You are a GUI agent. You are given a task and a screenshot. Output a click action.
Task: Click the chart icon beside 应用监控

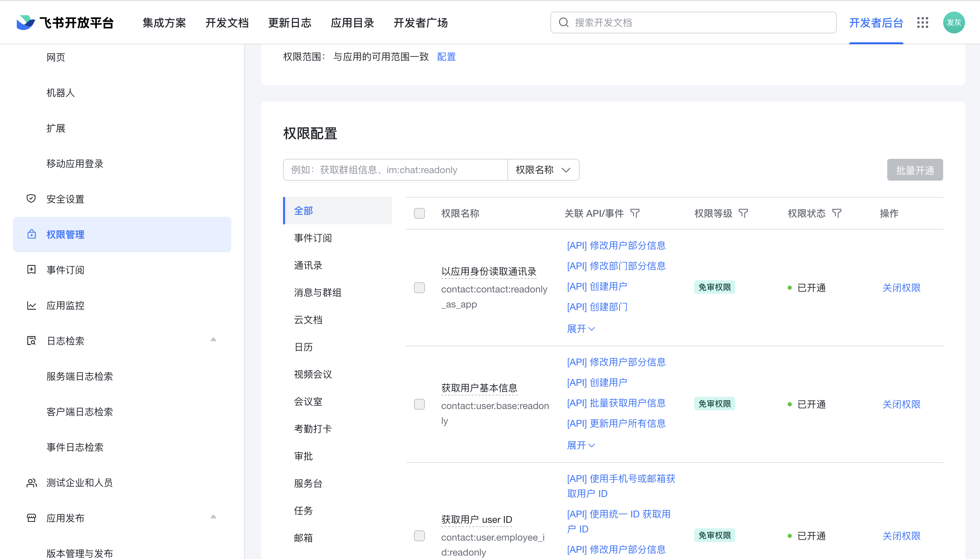tap(31, 305)
